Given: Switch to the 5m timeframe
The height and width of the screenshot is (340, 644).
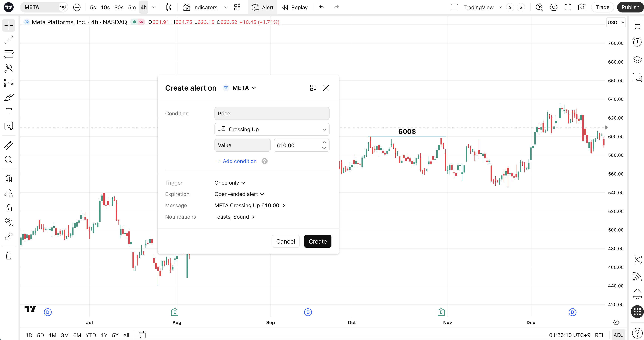Looking at the screenshot, I should [132, 7].
